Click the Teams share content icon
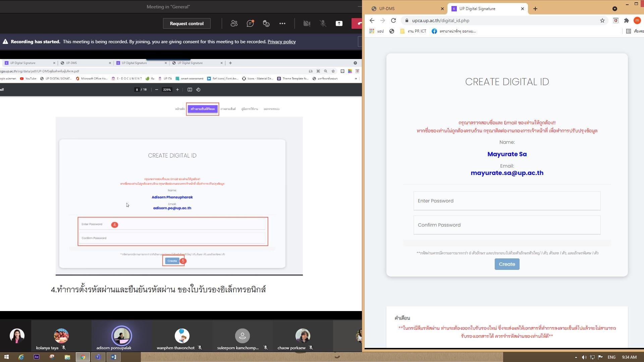This screenshot has height=362, width=644. pyautogui.click(x=339, y=23)
